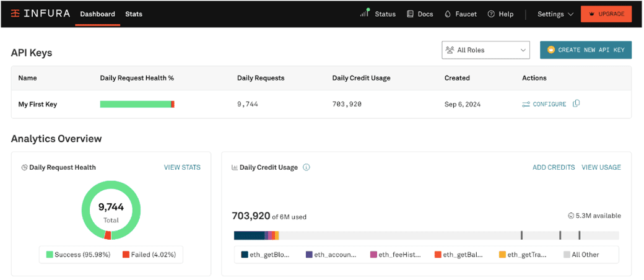Click the My First Key row name
Image resolution: width=644 pixels, height=280 pixels.
(x=38, y=105)
